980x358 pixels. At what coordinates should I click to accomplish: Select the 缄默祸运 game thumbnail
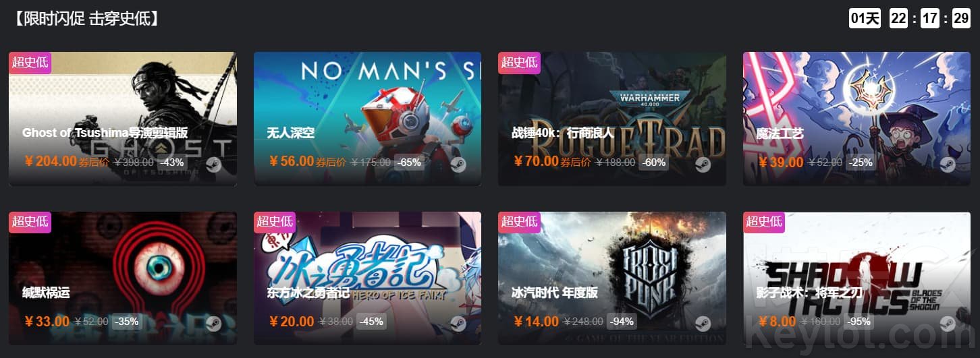click(123, 278)
